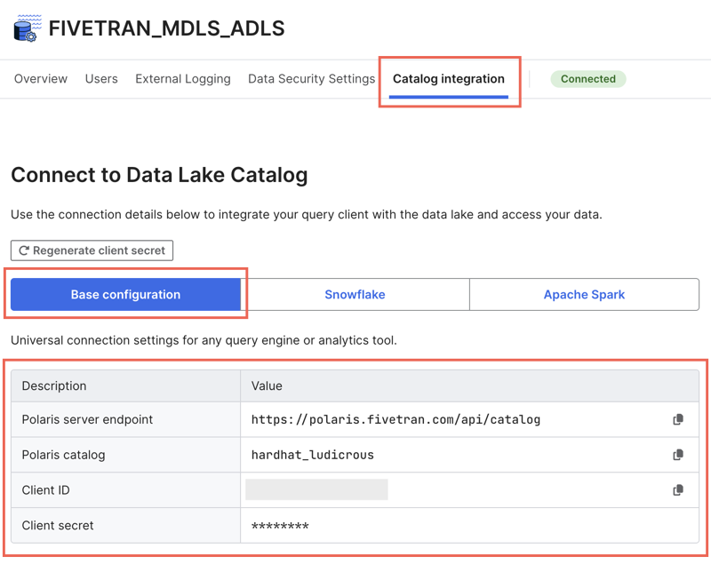Click the masked Client secret value
711x588 pixels.
pos(280,526)
